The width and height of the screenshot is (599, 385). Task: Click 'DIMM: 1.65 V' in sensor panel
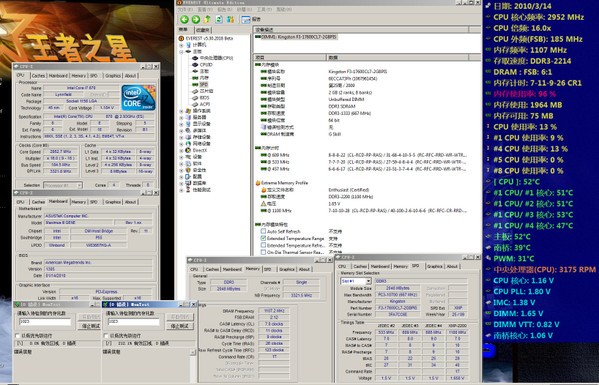point(518,314)
